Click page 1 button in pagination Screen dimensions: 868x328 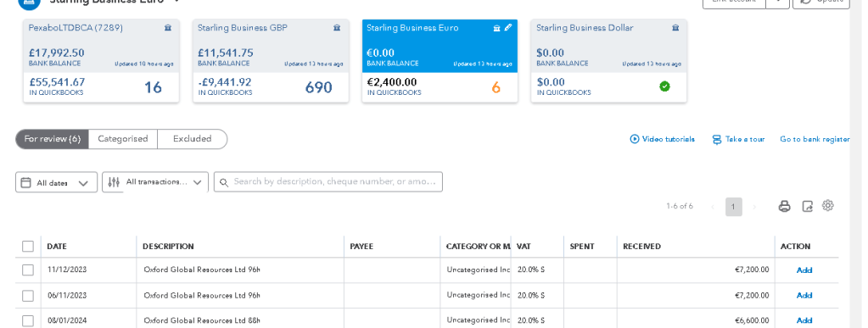pyautogui.click(x=733, y=207)
